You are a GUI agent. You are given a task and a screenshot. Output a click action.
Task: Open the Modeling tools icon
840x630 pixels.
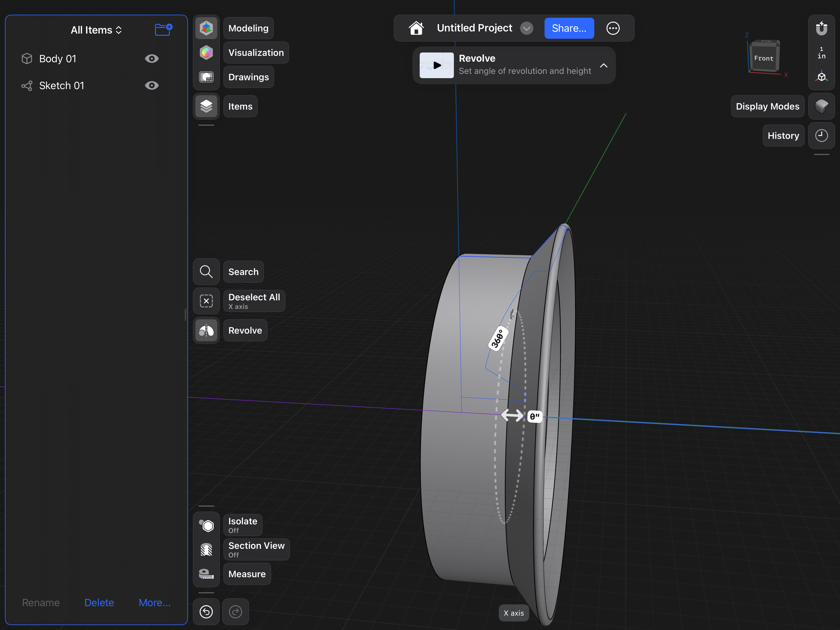206,28
